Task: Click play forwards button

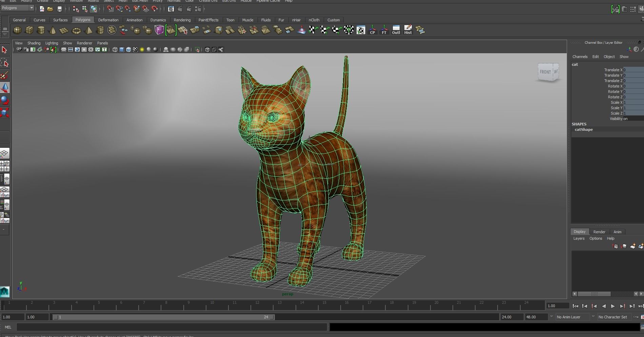Action: [x=613, y=306]
